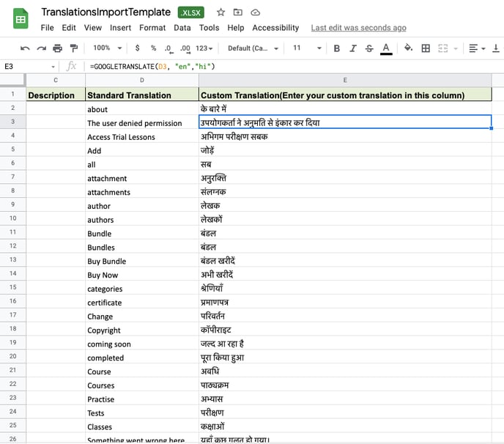Open the Edit menu
504x444 pixels.
[x=69, y=28]
